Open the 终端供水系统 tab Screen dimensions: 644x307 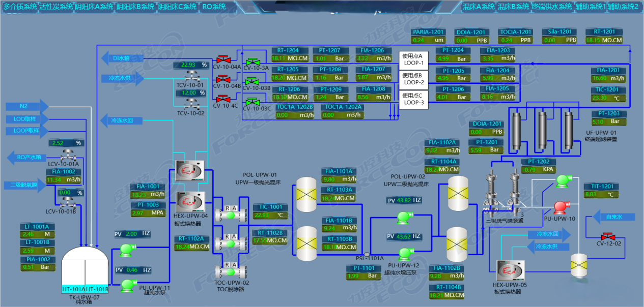coord(552,7)
